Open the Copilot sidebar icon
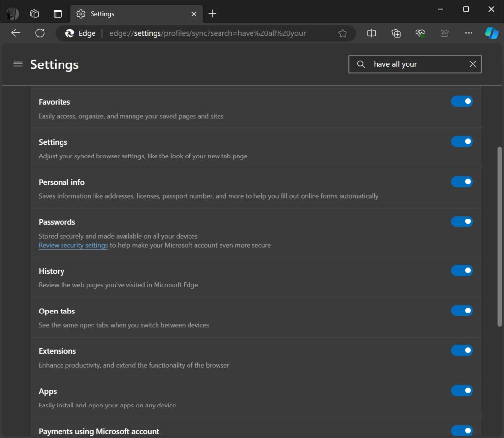504x438 pixels. [491, 33]
